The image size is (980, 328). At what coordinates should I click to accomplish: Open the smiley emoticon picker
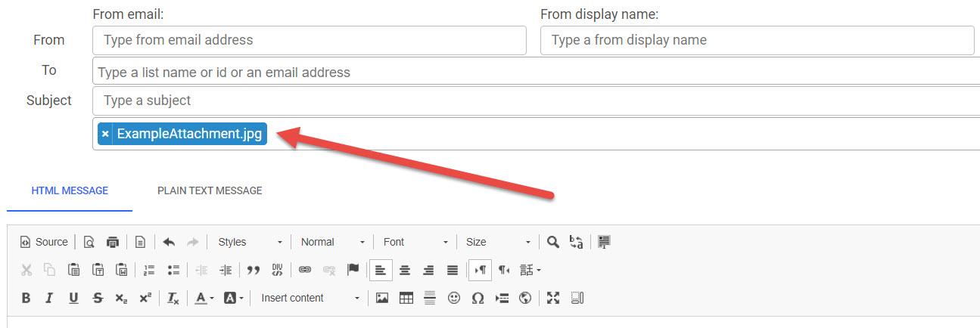(454, 298)
